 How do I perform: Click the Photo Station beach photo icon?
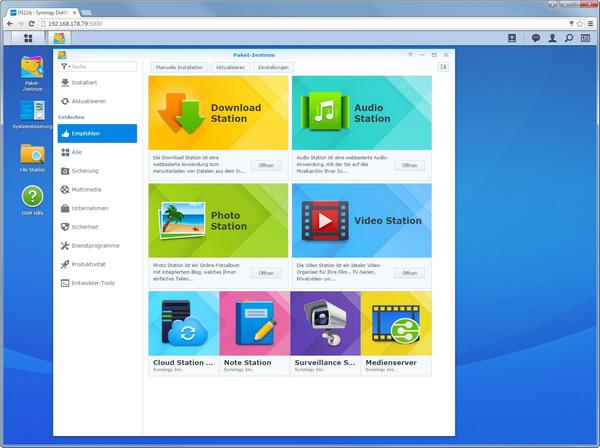point(181,220)
